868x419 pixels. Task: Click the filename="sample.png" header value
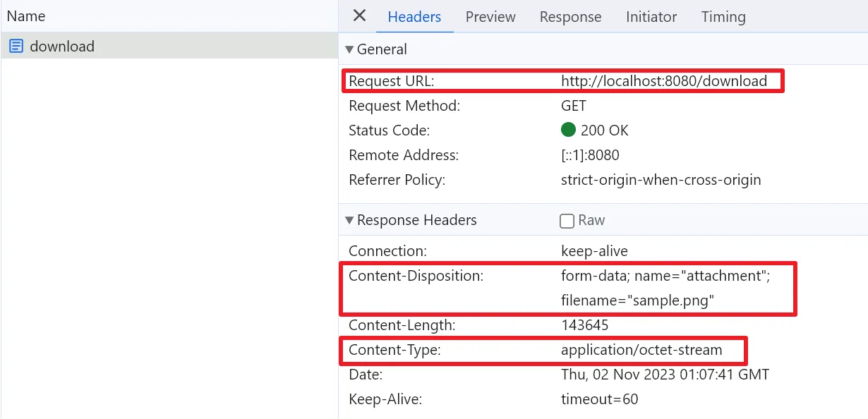pyautogui.click(x=638, y=301)
